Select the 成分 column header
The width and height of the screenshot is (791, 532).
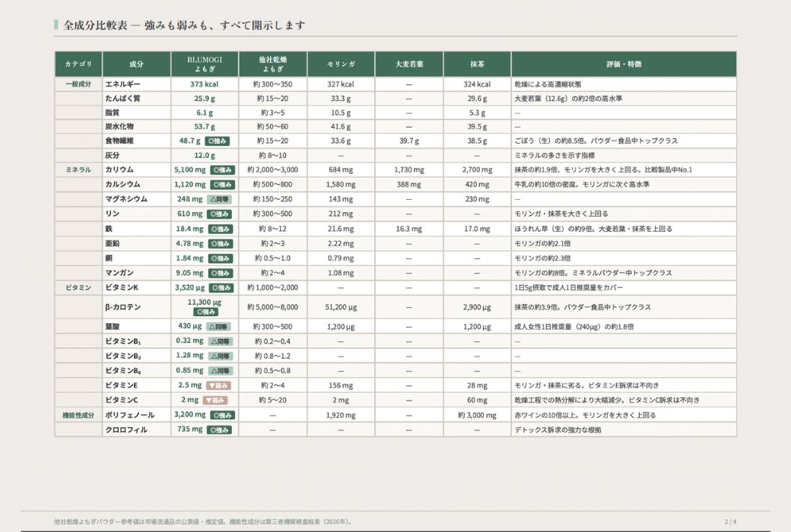(x=136, y=64)
